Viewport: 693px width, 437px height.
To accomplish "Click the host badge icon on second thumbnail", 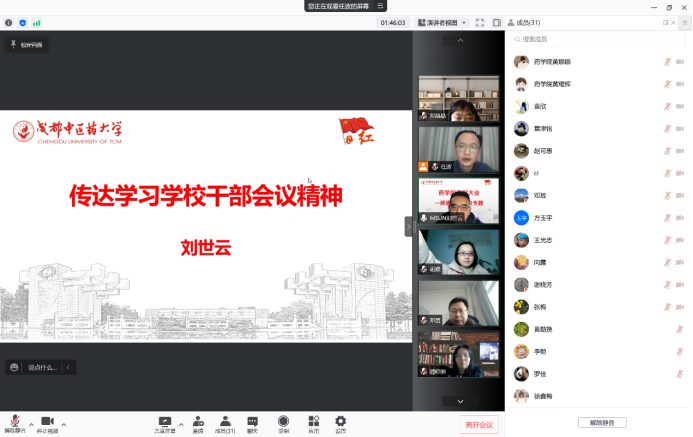I will click(423, 167).
